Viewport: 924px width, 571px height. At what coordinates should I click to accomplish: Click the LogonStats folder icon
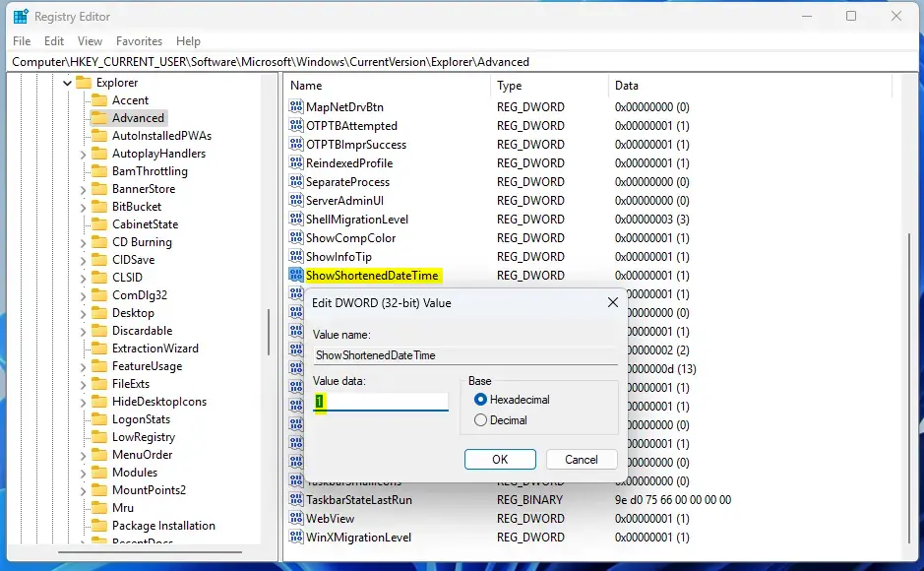99,419
